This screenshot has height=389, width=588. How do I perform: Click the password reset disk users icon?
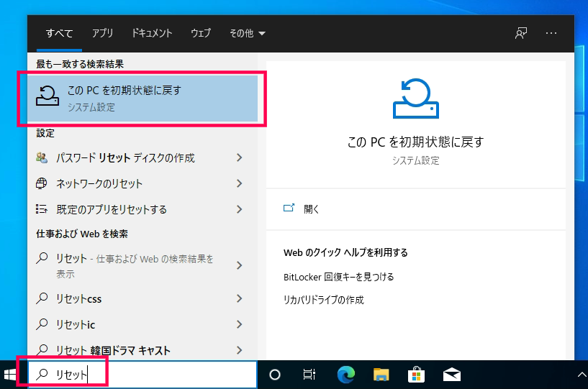coord(42,157)
